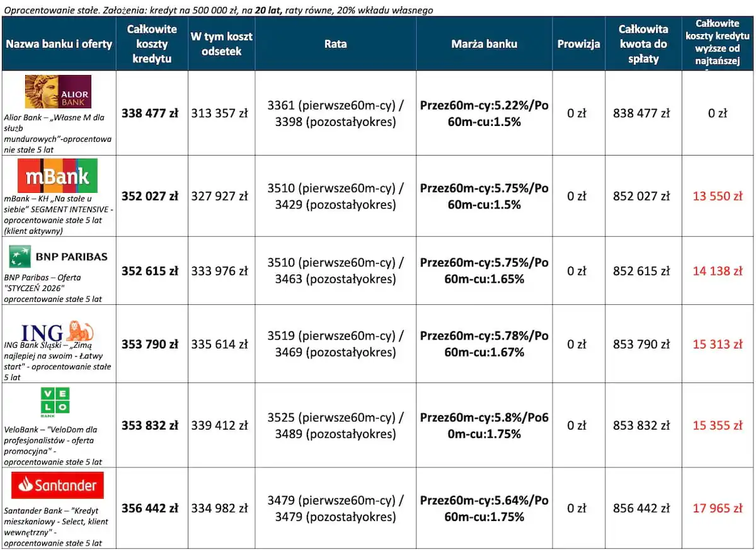This screenshot has width=756, height=550.
Task: Click the 'Prowizja' column header
Action: [x=578, y=44]
